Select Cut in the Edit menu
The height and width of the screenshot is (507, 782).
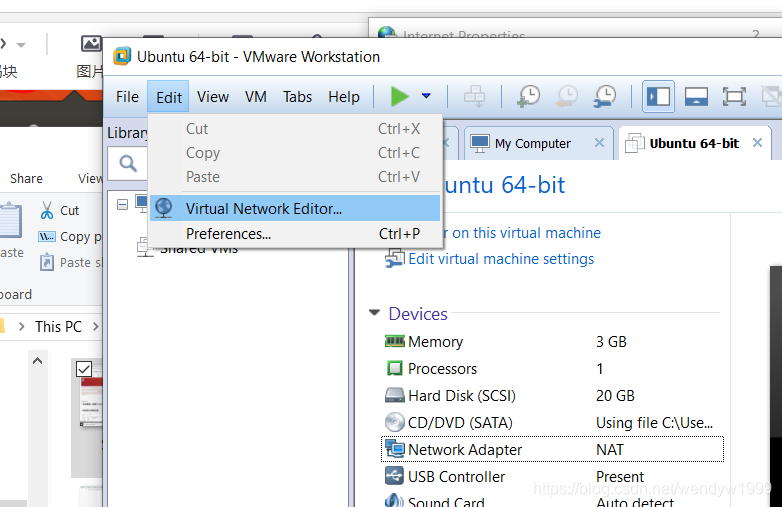(x=295, y=129)
